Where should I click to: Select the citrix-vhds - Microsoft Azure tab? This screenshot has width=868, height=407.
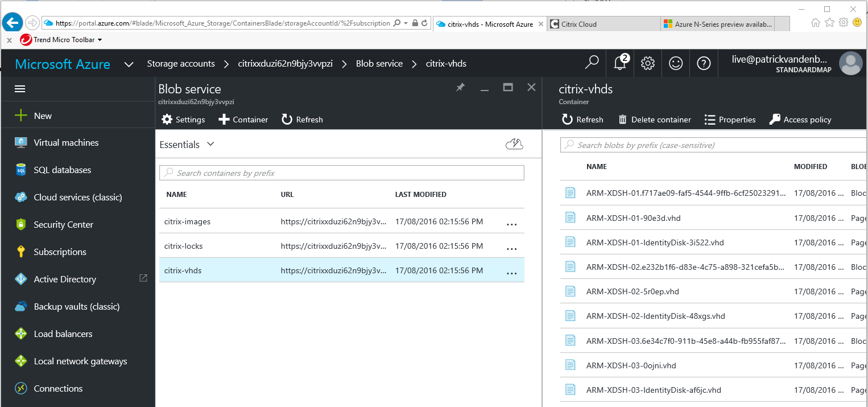490,24
